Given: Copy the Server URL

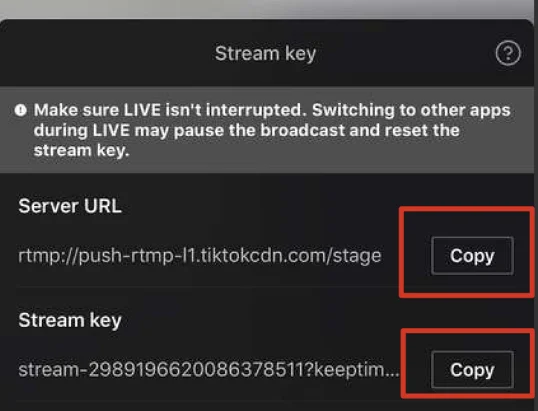Looking at the screenshot, I should [472, 256].
